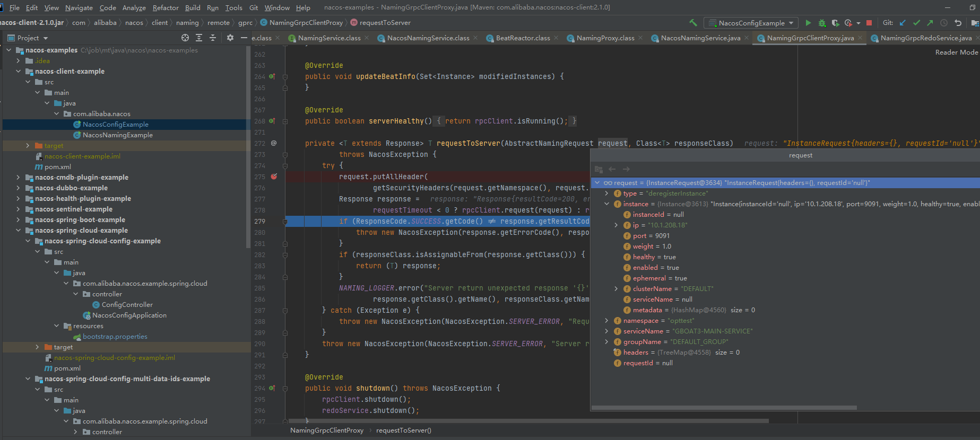Stop the running process with red square
The width and height of the screenshot is (980, 440).
[x=869, y=23]
